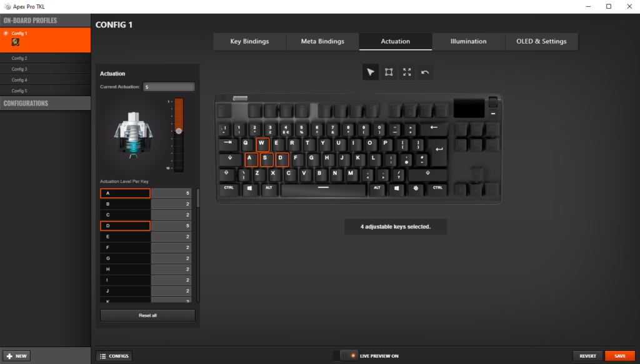Select row E in actuation list
Screen dimensions: 640x364
click(x=145, y=237)
